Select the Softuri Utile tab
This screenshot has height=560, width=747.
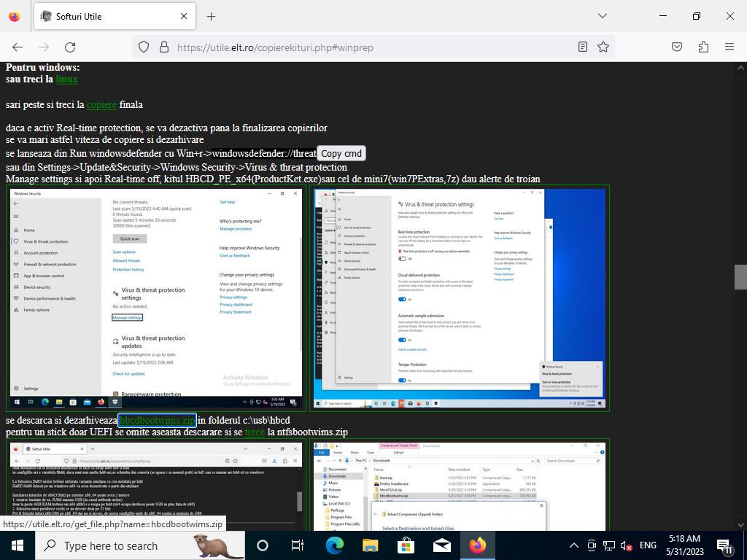[109, 16]
